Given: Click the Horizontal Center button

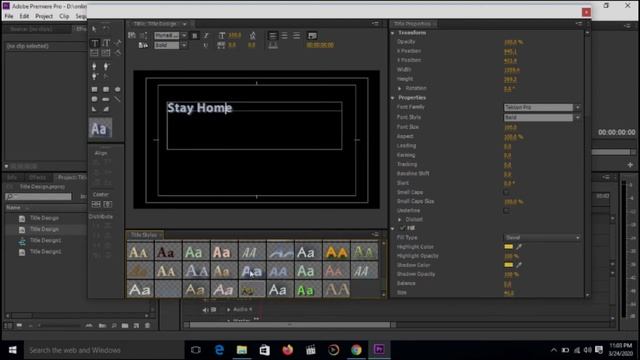Looking at the screenshot, I should [96, 204].
